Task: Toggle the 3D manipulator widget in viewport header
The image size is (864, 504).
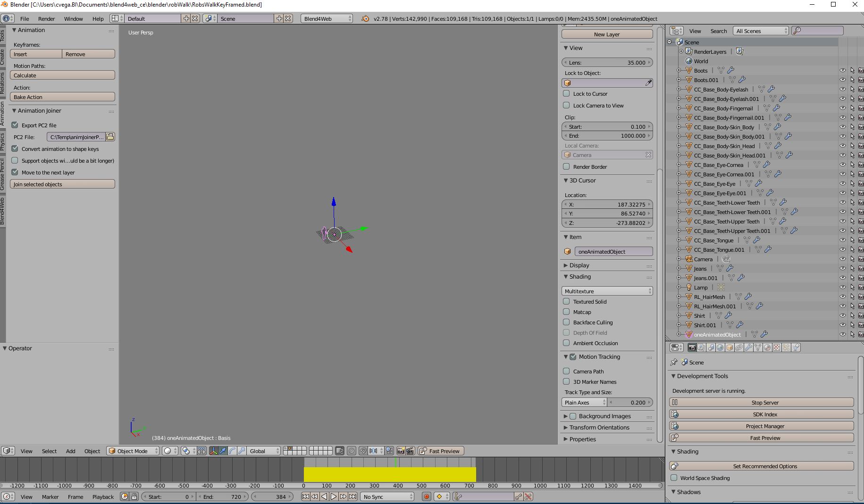Action: tap(213, 451)
